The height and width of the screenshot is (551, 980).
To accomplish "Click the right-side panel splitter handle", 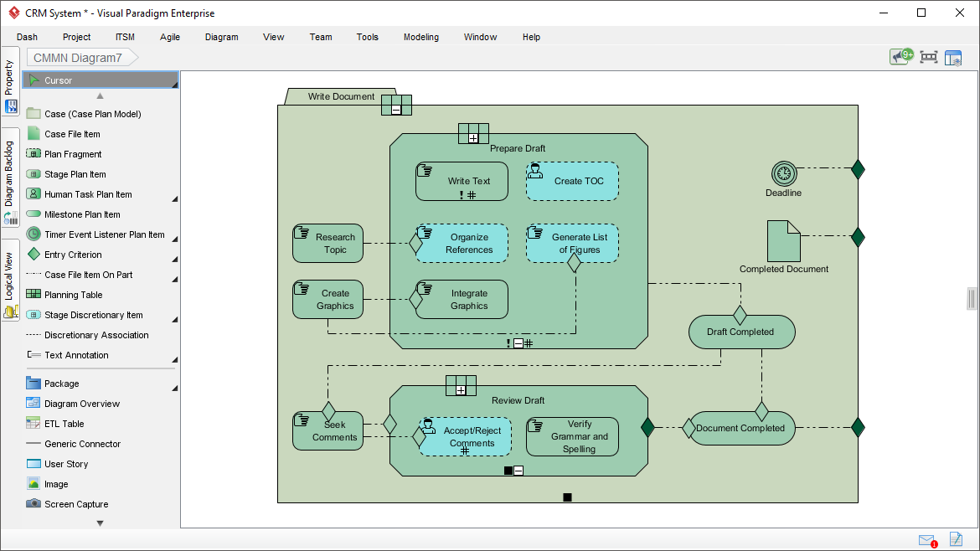I will pyautogui.click(x=972, y=298).
